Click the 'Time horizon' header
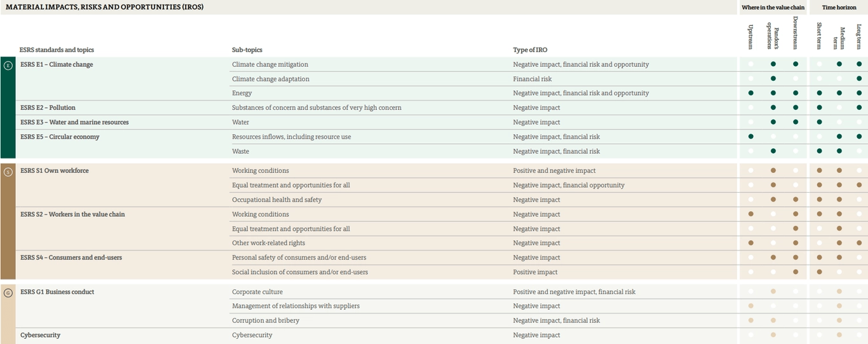Viewport: 868px width, 344px height. pyautogui.click(x=838, y=7)
